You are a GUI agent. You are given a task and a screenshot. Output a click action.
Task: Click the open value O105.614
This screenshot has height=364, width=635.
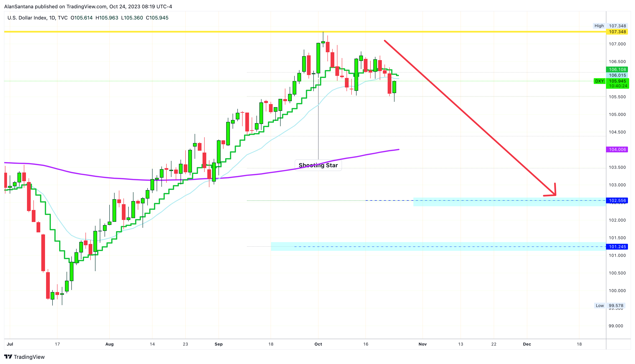(x=82, y=18)
